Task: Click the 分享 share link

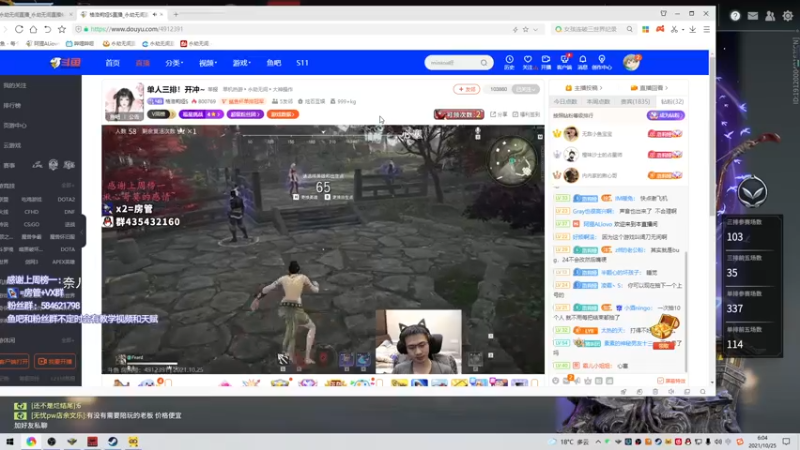Action: pos(498,114)
